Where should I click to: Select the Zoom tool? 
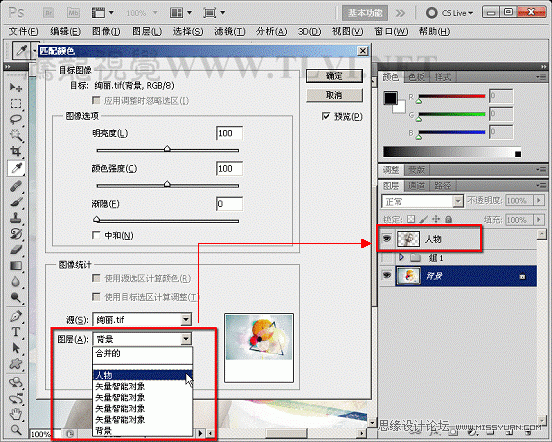pos(15,430)
